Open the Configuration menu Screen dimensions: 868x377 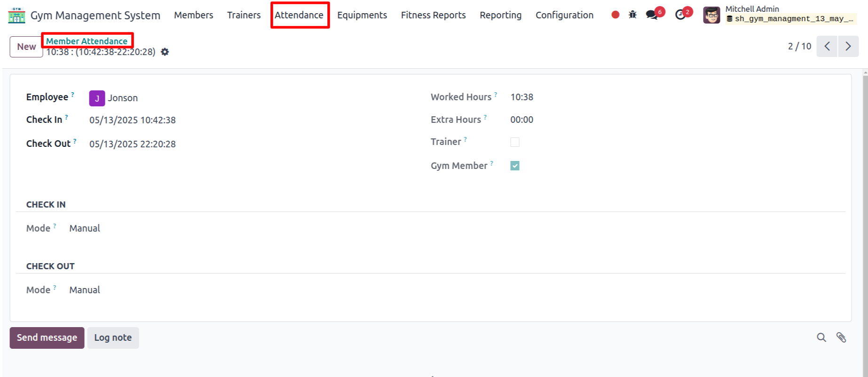[565, 15]
